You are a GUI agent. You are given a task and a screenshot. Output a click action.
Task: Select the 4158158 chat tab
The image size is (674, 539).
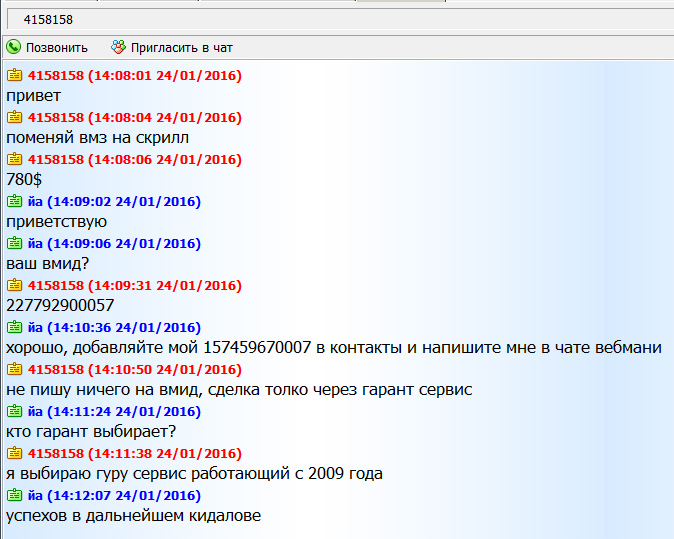48,20
